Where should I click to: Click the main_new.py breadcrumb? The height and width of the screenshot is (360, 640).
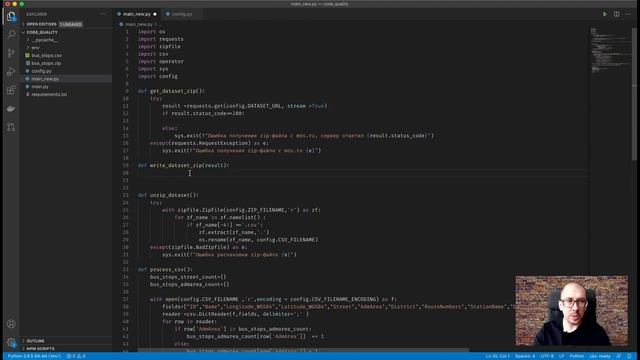pos(138,24)
